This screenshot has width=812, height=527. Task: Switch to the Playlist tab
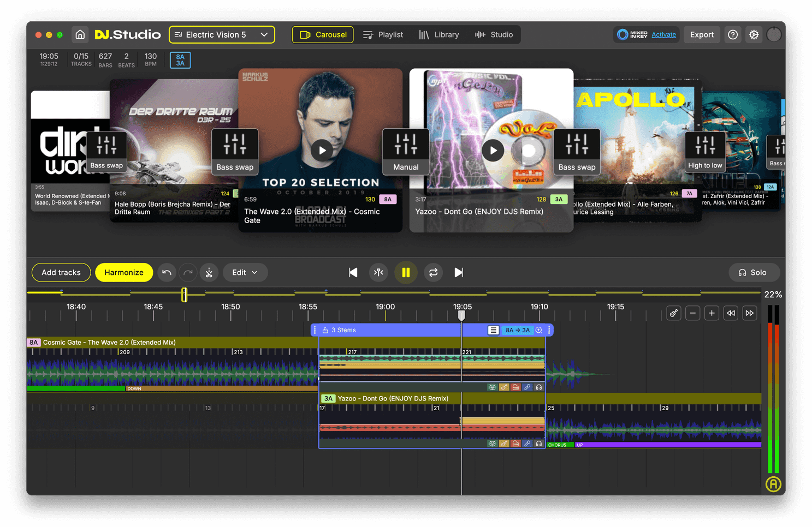[x=383, y=34]
